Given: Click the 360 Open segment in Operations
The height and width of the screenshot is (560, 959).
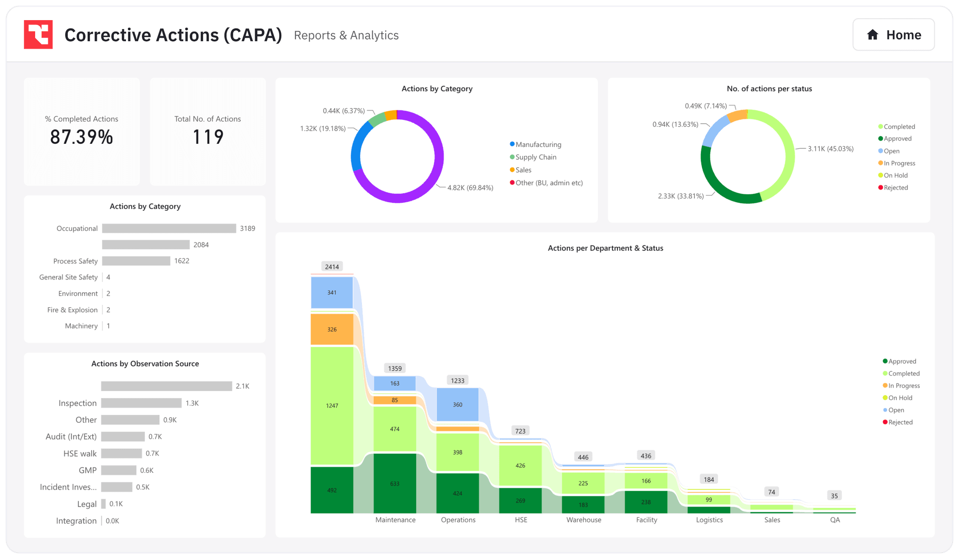Looking at the screenshot, I should tap(457, 405).
